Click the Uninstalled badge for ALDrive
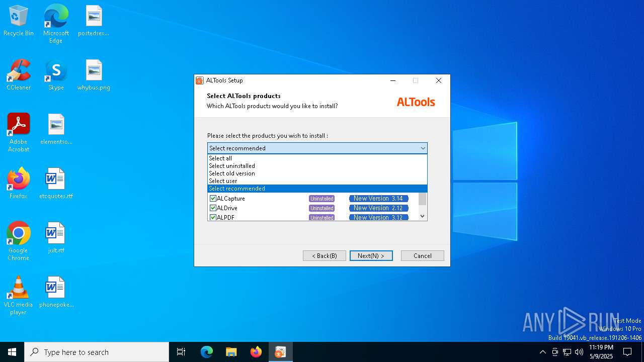Viewport: 644px width, 362px height. (322, 208)
